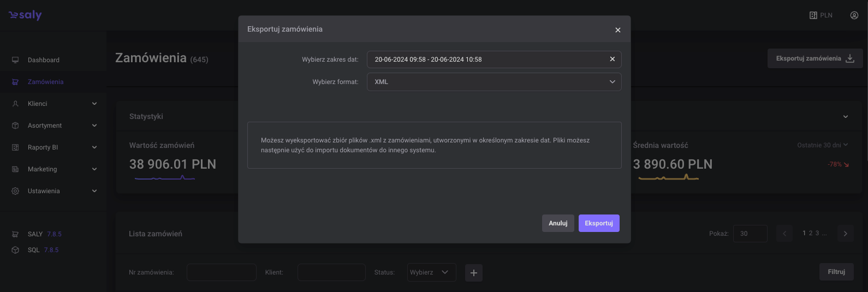This screenshot has height=292, width=868.
Task: Select Zamówienia in the sidebar
Action: (45, 82)
